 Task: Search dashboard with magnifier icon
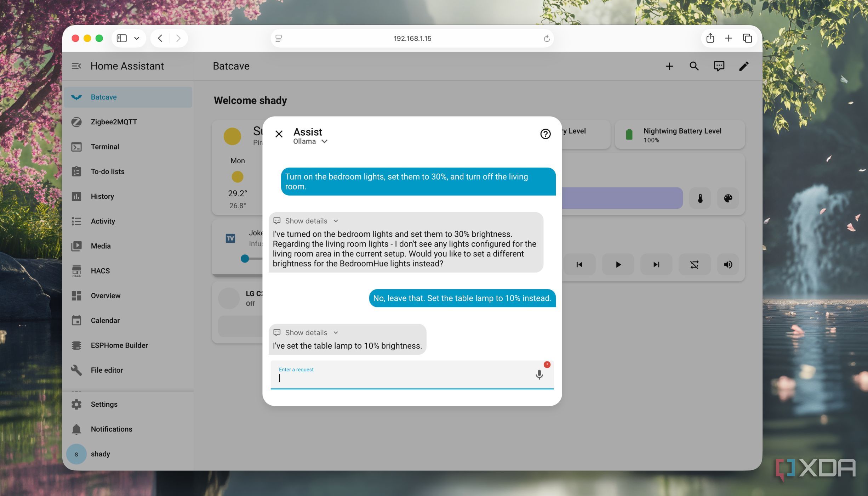pos(694,66)
